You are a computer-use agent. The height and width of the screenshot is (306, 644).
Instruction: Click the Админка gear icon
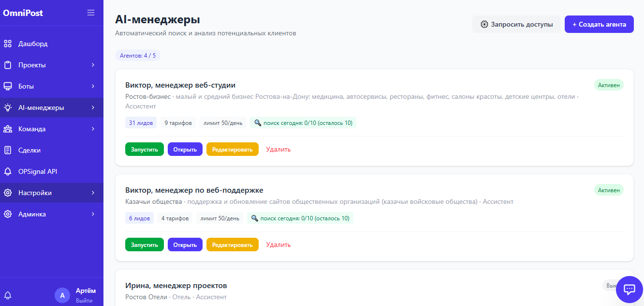[8, 214]
